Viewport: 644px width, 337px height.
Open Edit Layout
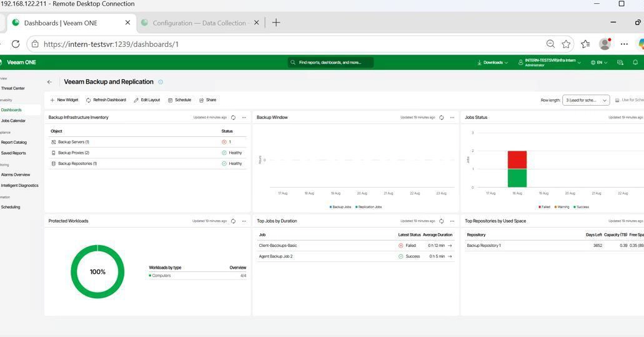click(147, 100)
